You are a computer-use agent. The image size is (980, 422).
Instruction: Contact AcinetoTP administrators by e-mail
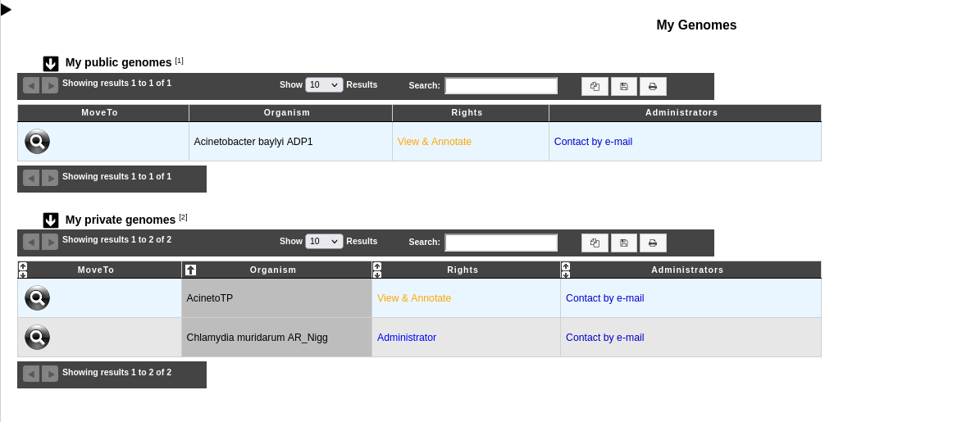click(x=605, y=298)
